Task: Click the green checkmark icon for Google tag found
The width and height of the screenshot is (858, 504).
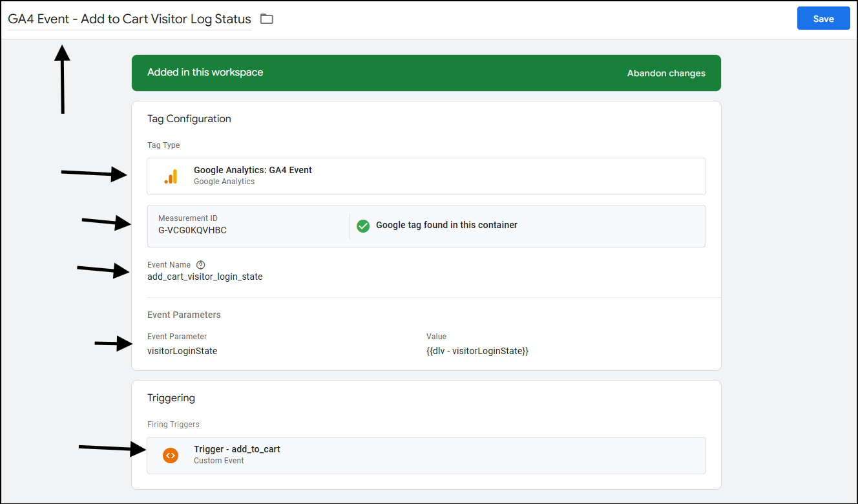Action: point(363,226)
